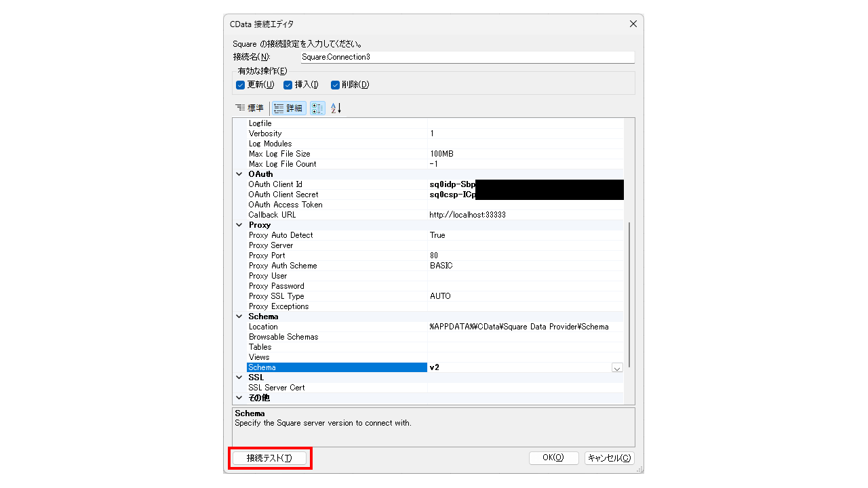
Task: Uncheck the 削除(D) checkbox
Action: (335, 85)
